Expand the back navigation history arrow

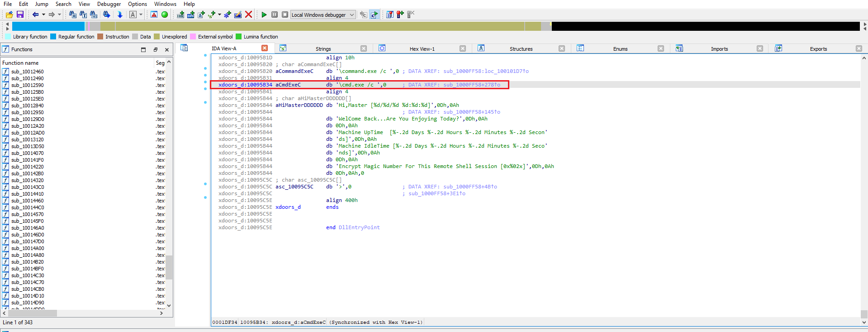(43, 14)
